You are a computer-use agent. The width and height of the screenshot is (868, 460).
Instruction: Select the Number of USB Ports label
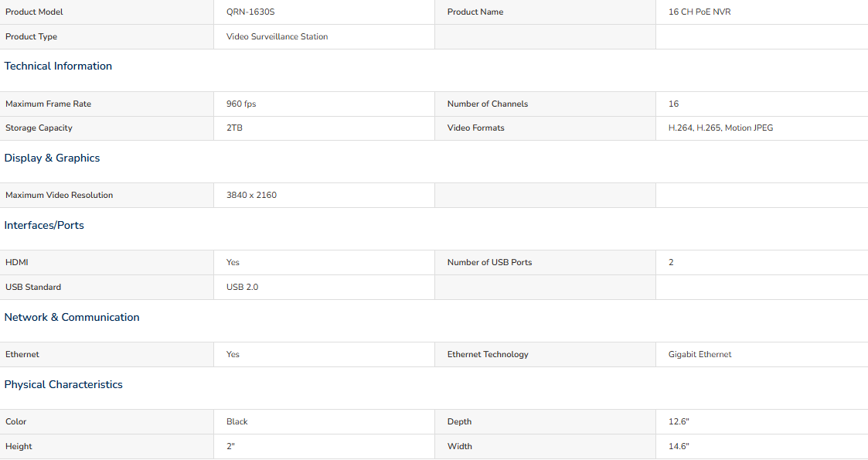[489, 262]
